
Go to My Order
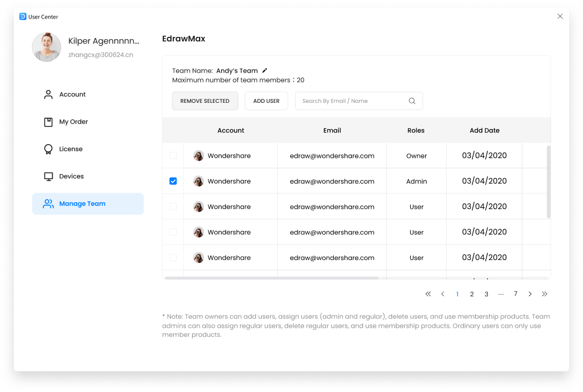[88, 122]
